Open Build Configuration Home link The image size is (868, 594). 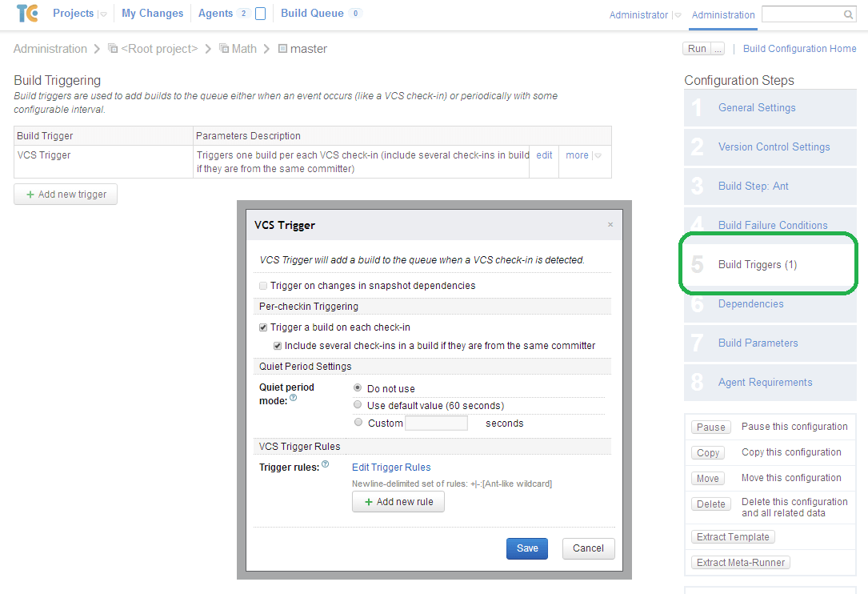799,49
